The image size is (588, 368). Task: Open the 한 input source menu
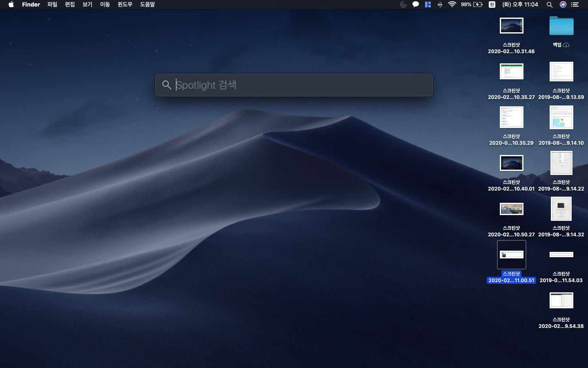[492, 4]
